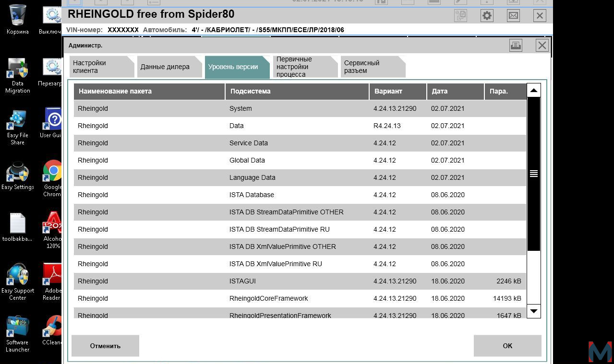This screenshot has width=614, height=364.
Task: Click the greyed-out document list icon in header
Action: pos(460,15)
